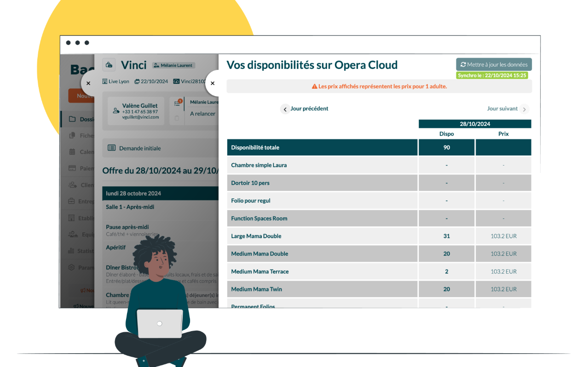Click Jour précédent link
The width and height of the screenshot is (588, 367).
point(309,109)
